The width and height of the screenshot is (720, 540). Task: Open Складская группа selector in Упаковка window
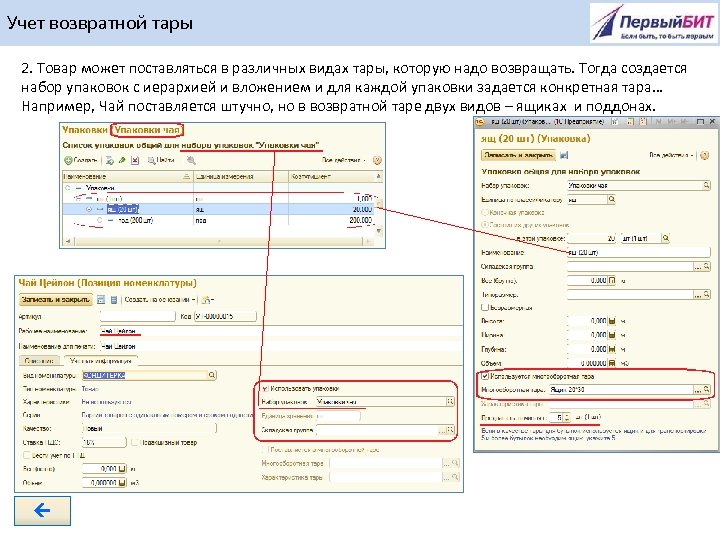click(698, 266)
